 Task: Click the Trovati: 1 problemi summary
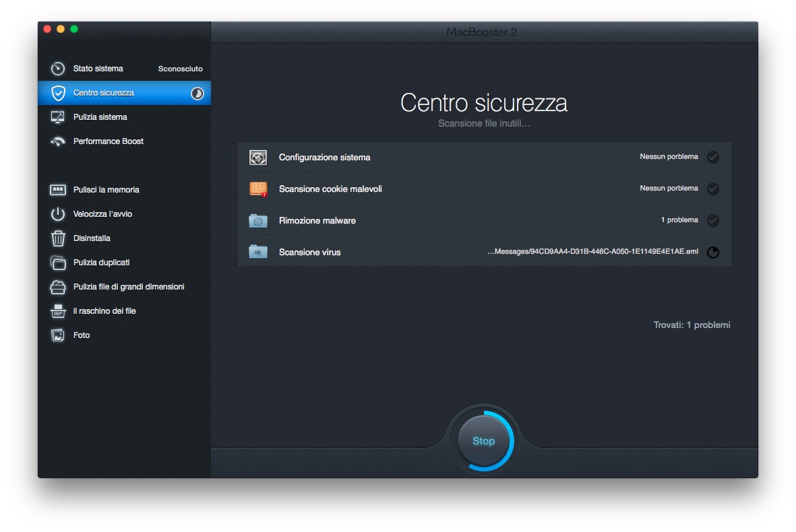(x=692, y=325)
